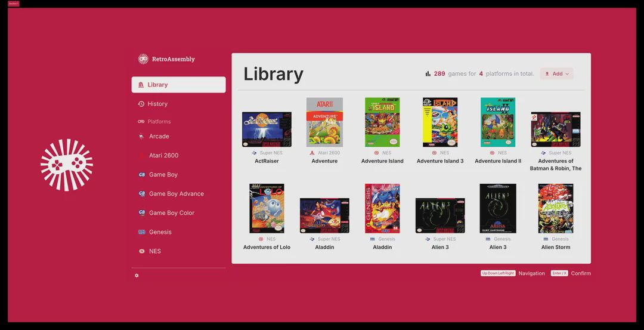Select Game Boy Color platform

point(179,213)
